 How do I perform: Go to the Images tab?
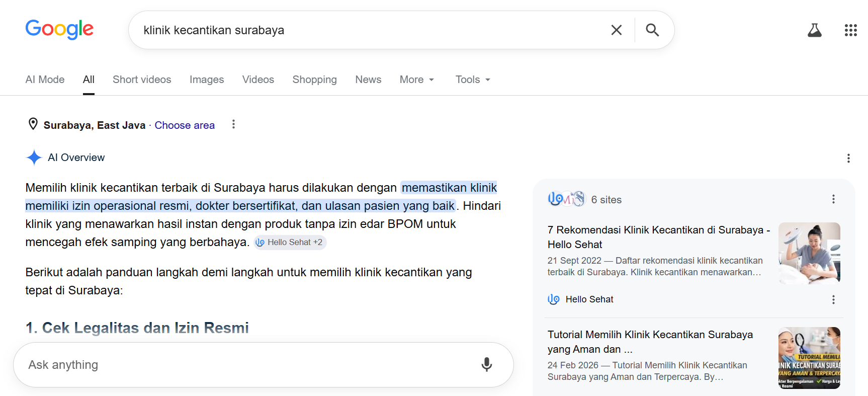point(207,80)
